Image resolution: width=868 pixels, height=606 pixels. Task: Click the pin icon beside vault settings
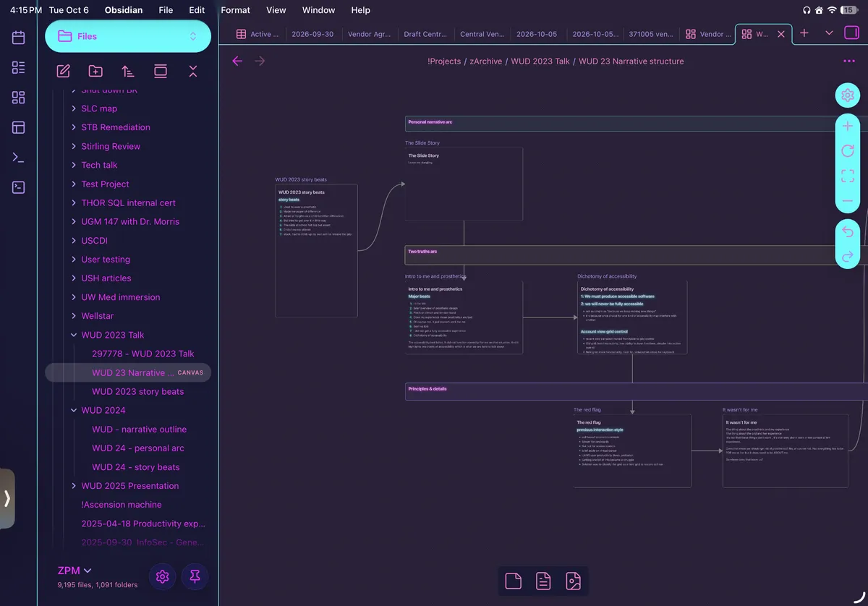click(195, 576)
